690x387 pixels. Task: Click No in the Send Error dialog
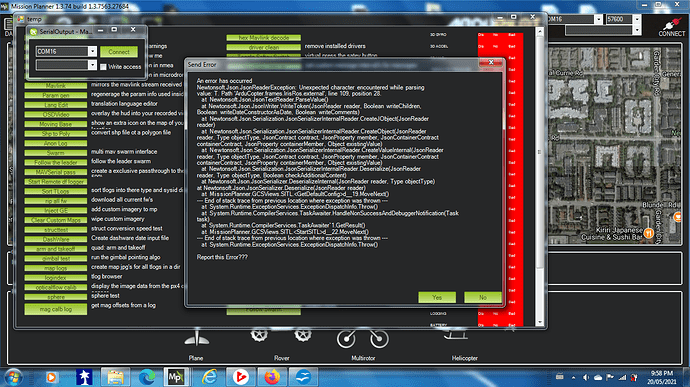click(x=483, y=297)
